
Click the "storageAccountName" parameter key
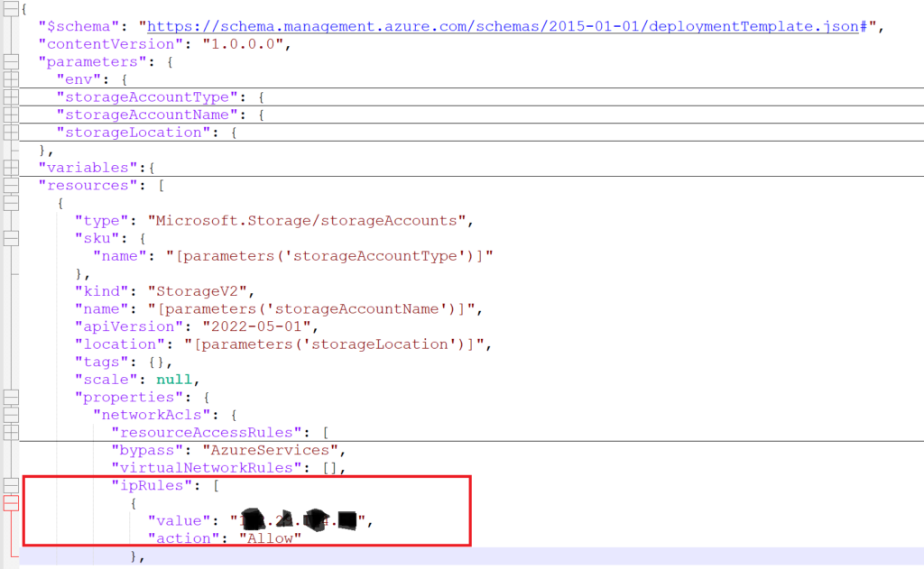pyautogui.click(x=147, y=115)
